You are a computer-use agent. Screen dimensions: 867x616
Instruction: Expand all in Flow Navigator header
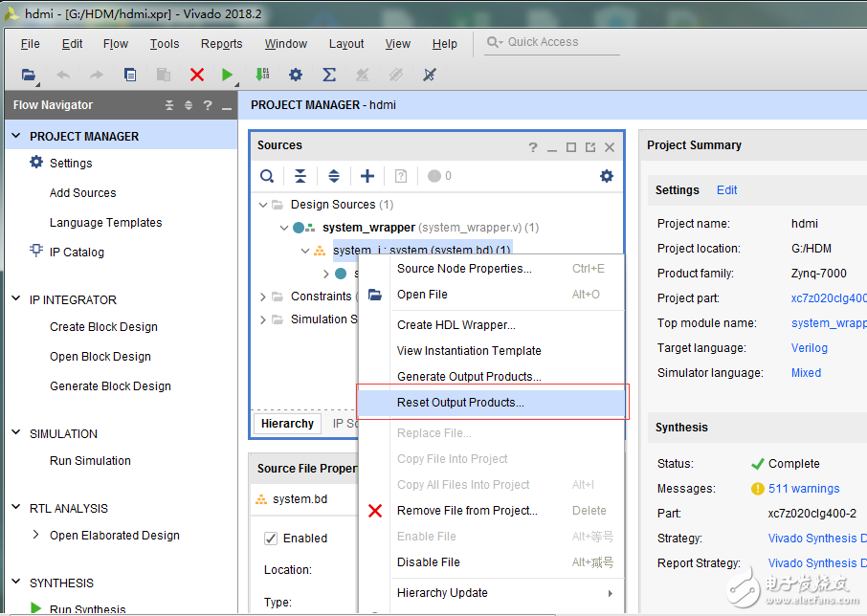point(189,105)
